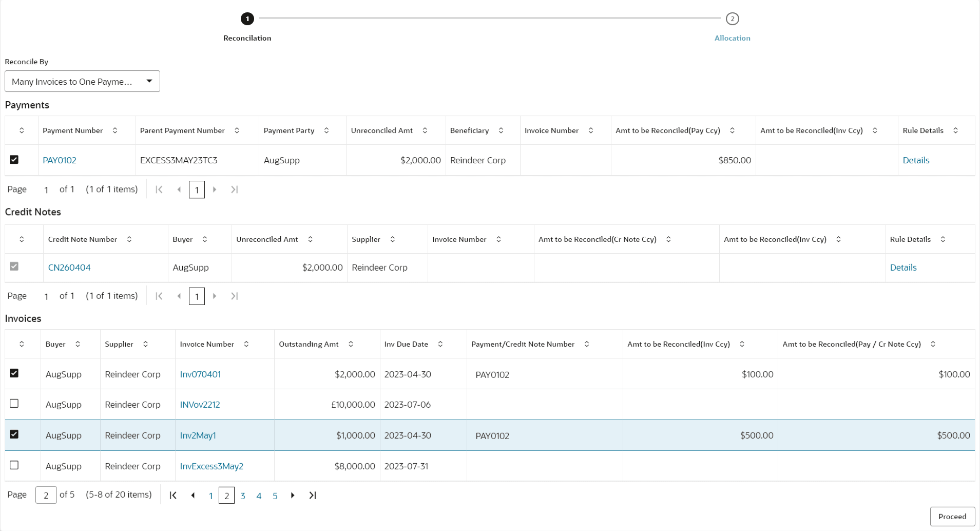
Task: Sort Payments by Payment Number column
Action: click(x=115, y=130)
